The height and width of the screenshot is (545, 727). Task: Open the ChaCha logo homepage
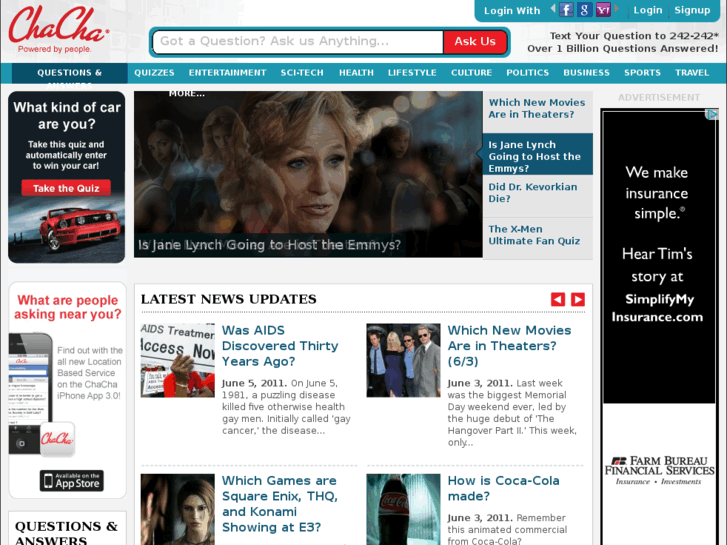(x=58, y=29)
